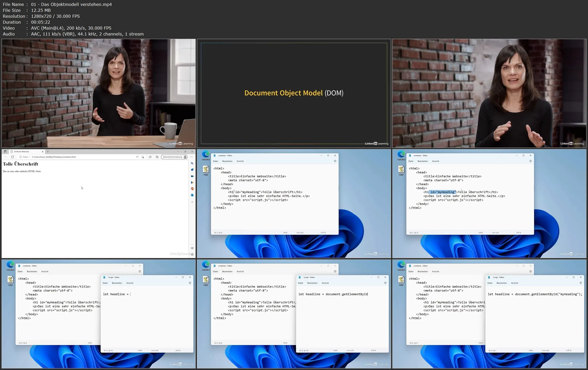
Task: Reload the container.html page
Action: pyautogui.click(x=12, y=157)
